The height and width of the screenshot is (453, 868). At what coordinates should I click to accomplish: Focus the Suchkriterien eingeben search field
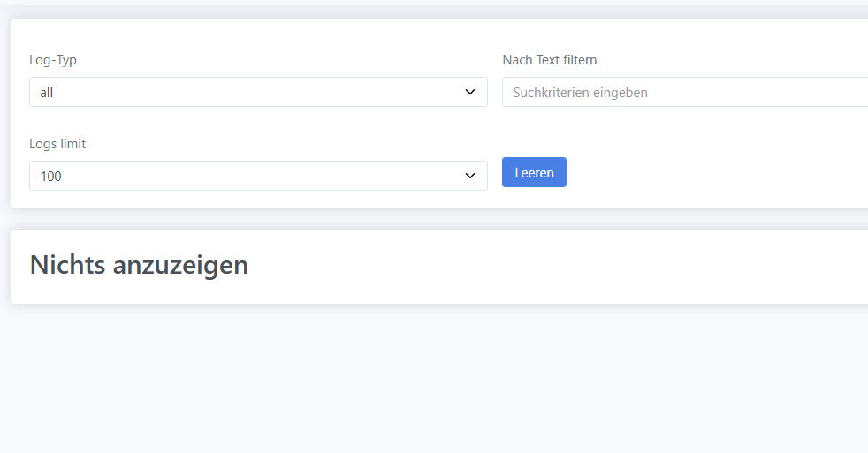[x=685, y=92]
